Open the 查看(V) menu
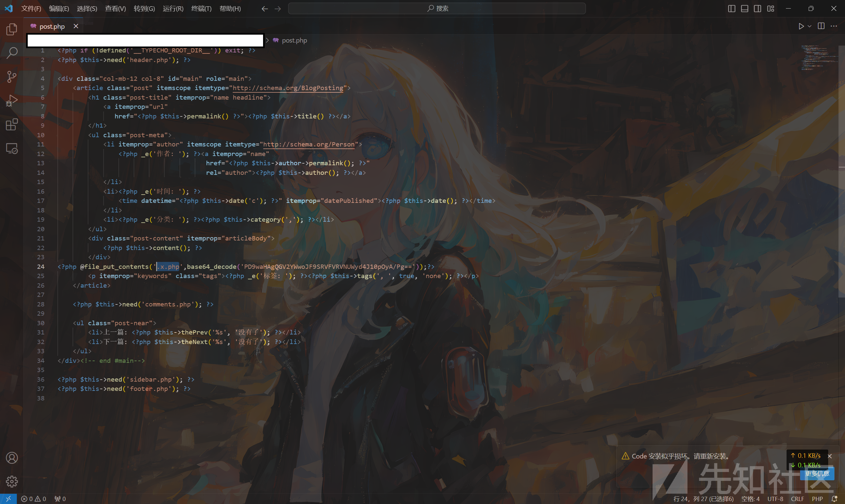 (x=115, y=9)
